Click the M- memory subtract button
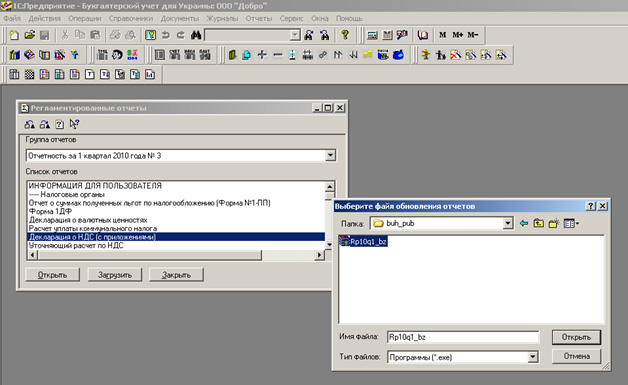The image size is (628, 385). click(473, 35)
